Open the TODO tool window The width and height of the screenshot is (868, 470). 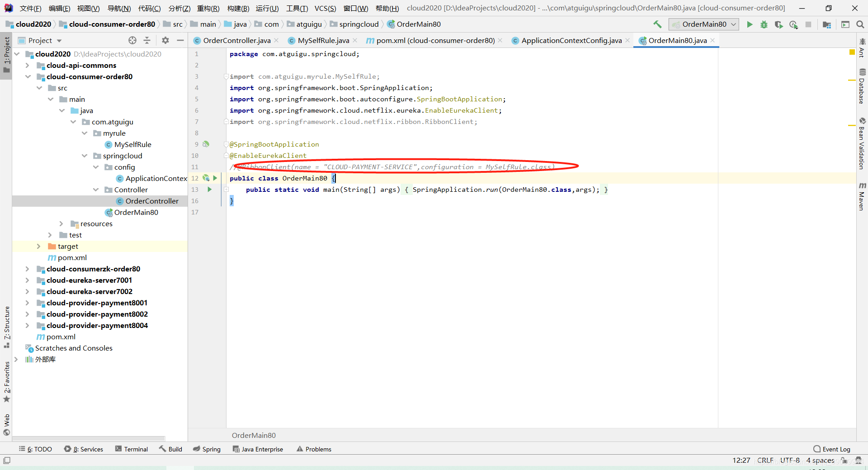(x=36, y=449)
